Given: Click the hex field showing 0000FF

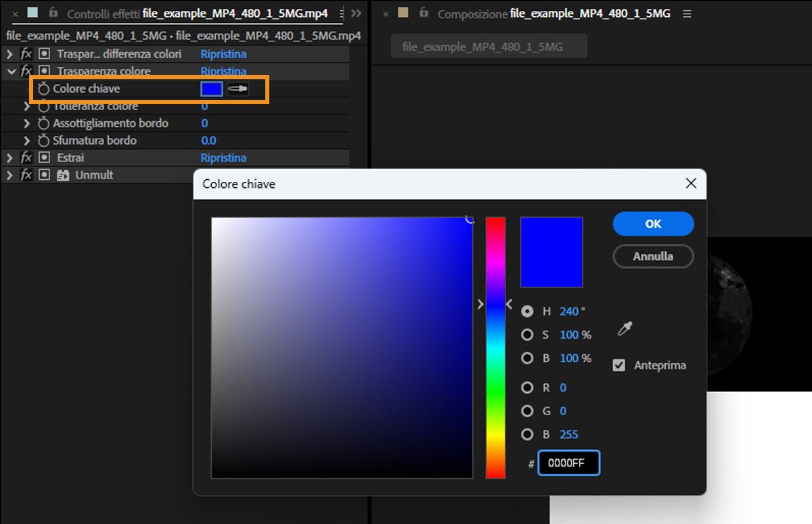Looking at the screenshot, I should 568,462.
